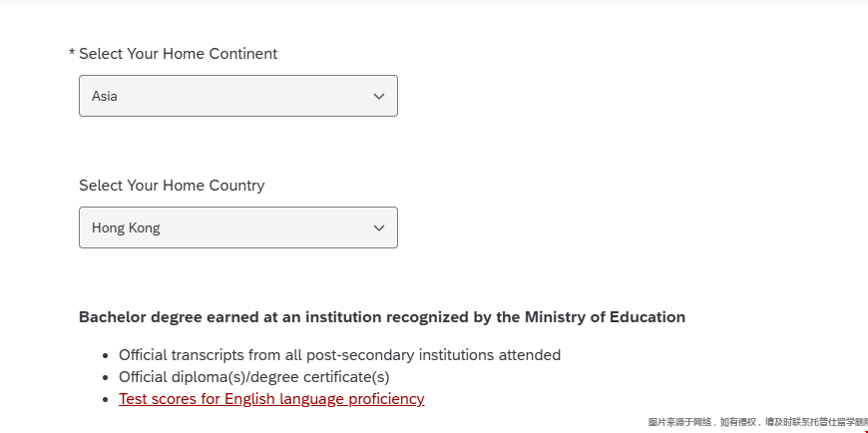Click the 'Select Your Home Continent' label

(178, 54)
